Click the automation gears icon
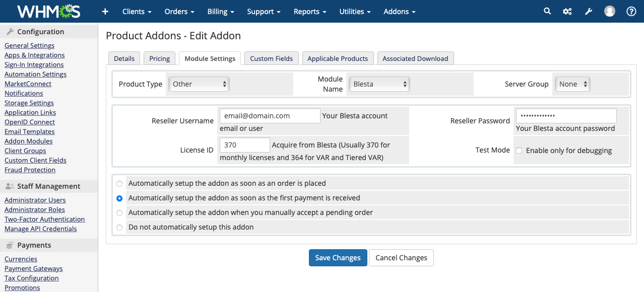The width and height of the screenshot is (644, 292). point(567,12)
